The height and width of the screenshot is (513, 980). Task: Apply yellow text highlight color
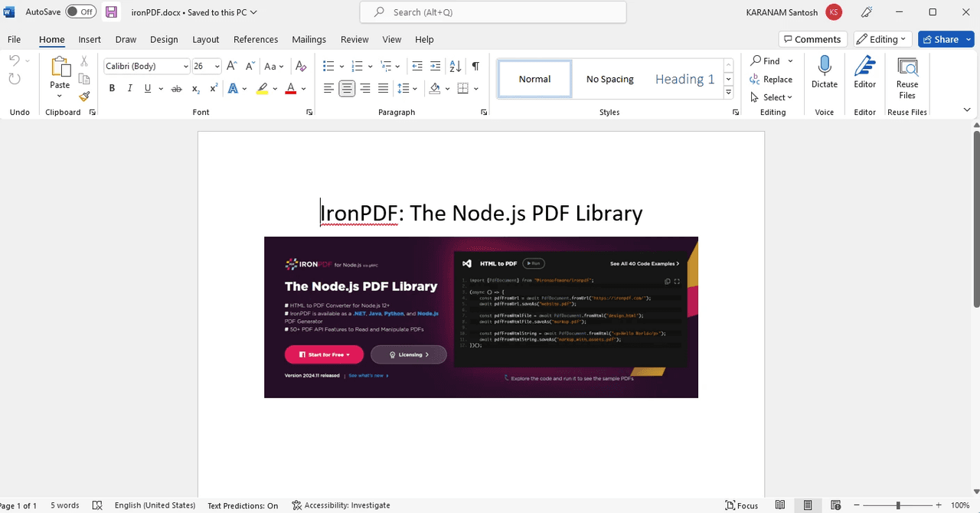(x=262, y=89)
